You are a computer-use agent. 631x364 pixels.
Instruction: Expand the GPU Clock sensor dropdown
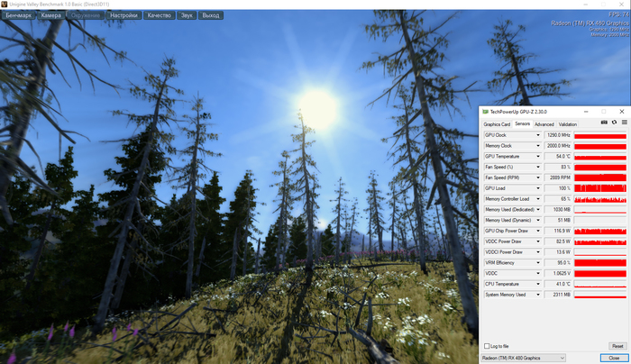538,135
